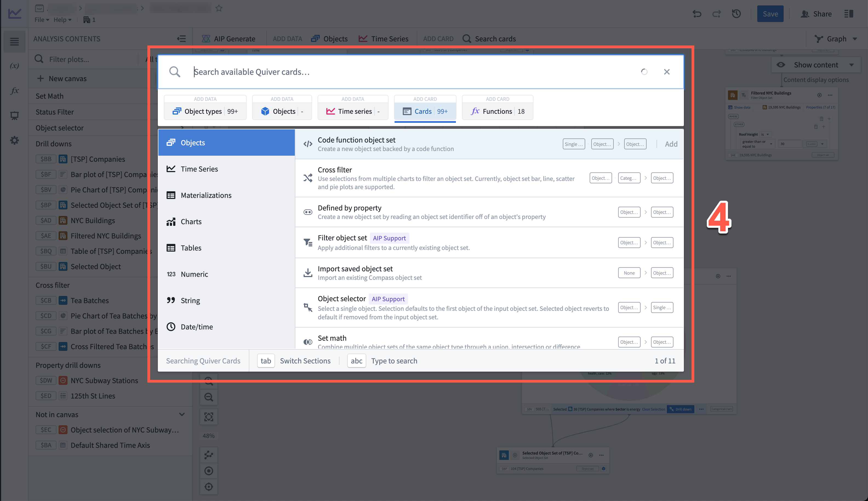
Task: Choose the Object selector card in results
Action: click(x=489, y=307)
